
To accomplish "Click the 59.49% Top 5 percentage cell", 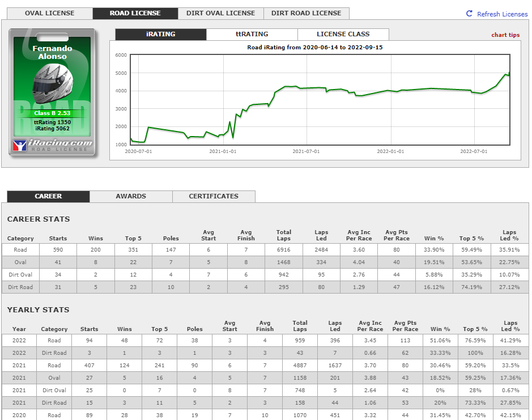I will (x=471, y=250).
